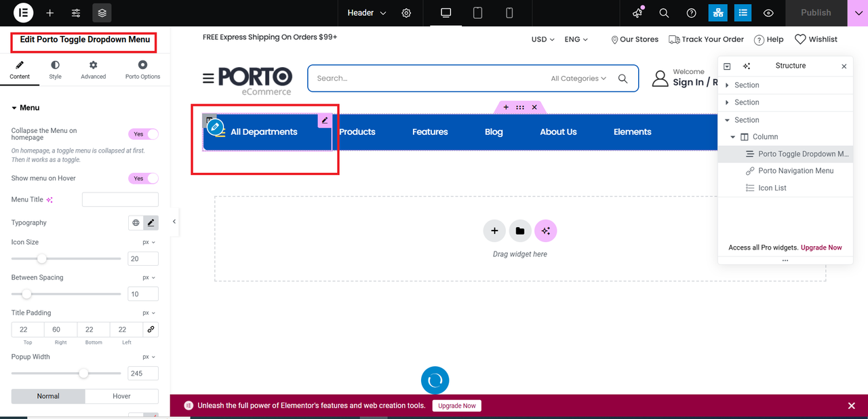The image size is (868, 419).
Task: Switch to tablet responsive view
Action: (x=477, y=13)
